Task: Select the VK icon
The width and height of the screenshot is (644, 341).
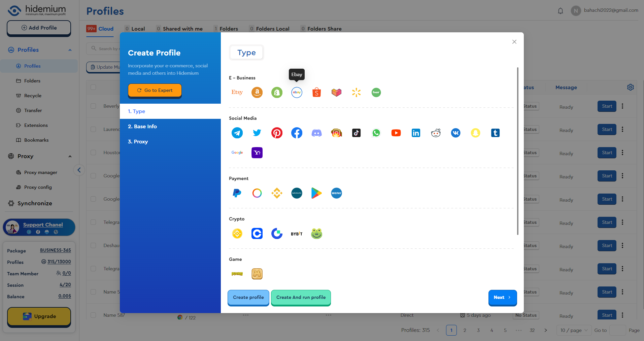Action: tap(455, 133)
